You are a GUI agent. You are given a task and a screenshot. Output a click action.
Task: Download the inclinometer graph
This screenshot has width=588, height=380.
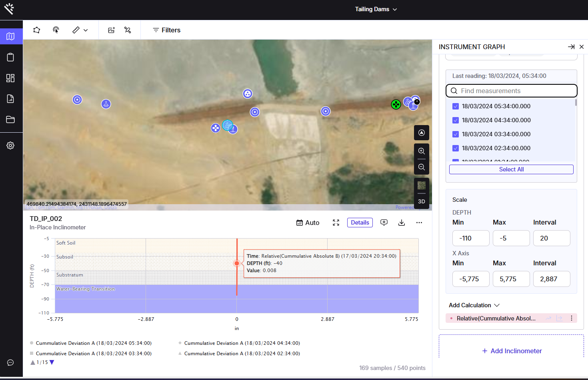tap(402, 223)
